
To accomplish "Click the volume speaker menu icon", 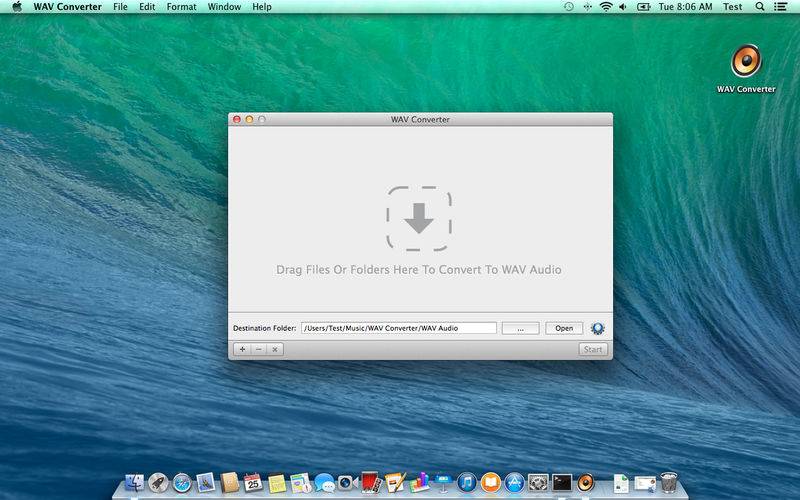I will (623, 7).
